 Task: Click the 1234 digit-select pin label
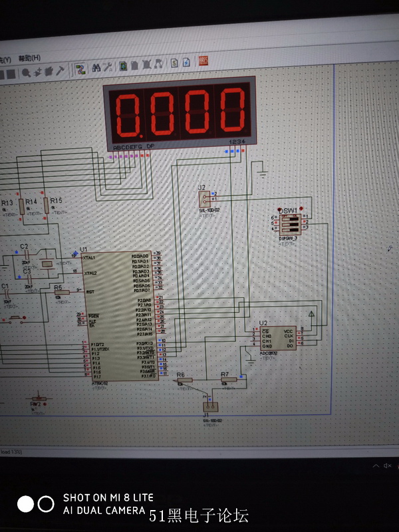pyautogui.click(x=237, y=142)
